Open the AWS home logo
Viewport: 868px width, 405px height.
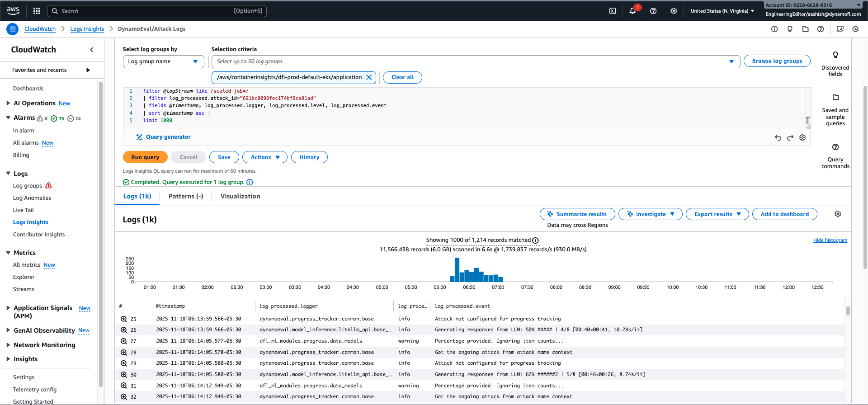pyautogui.click(x=13, y=10)
